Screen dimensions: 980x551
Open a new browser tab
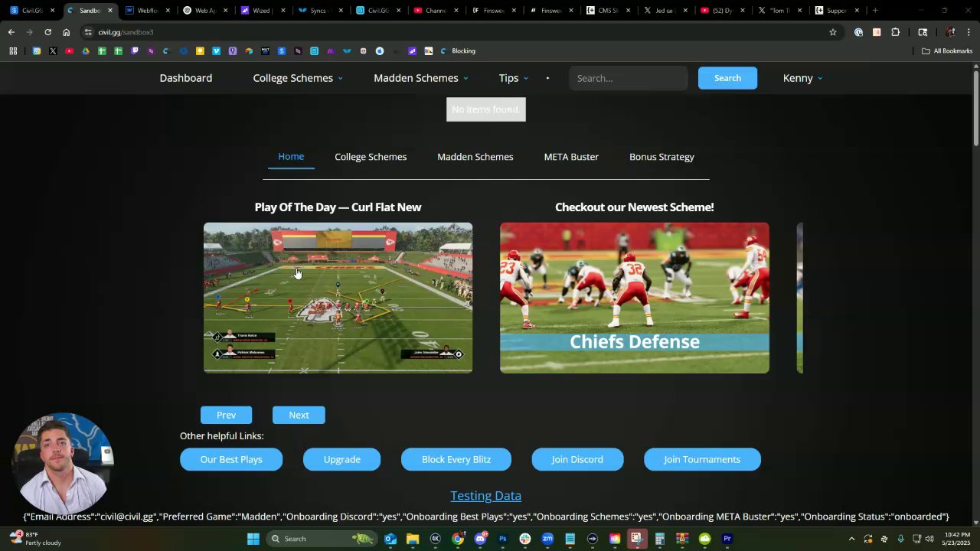point(875,11)
